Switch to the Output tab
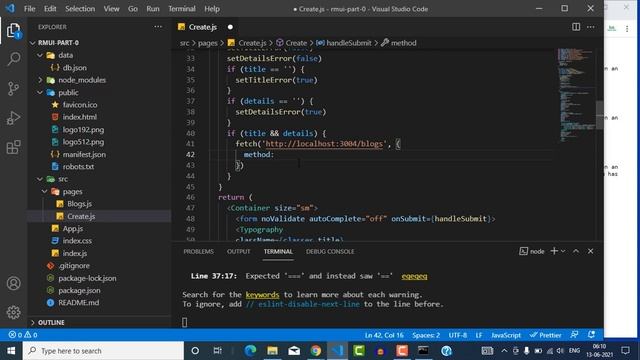Screen dimensions: 640x360 point(238,251)
